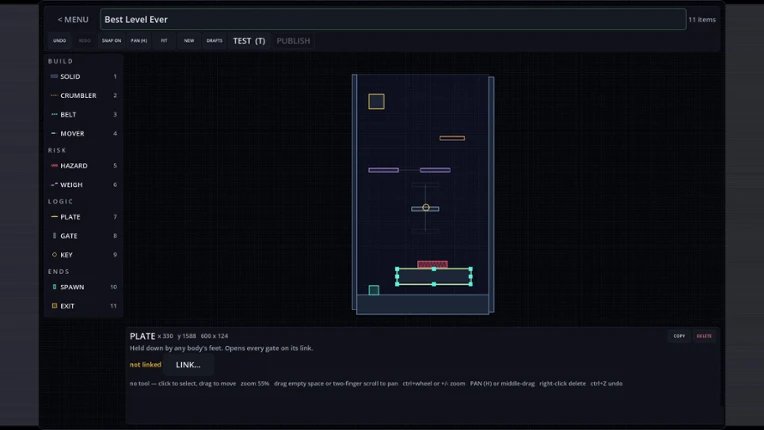Open the DRAFTS list

coord(214,41)
